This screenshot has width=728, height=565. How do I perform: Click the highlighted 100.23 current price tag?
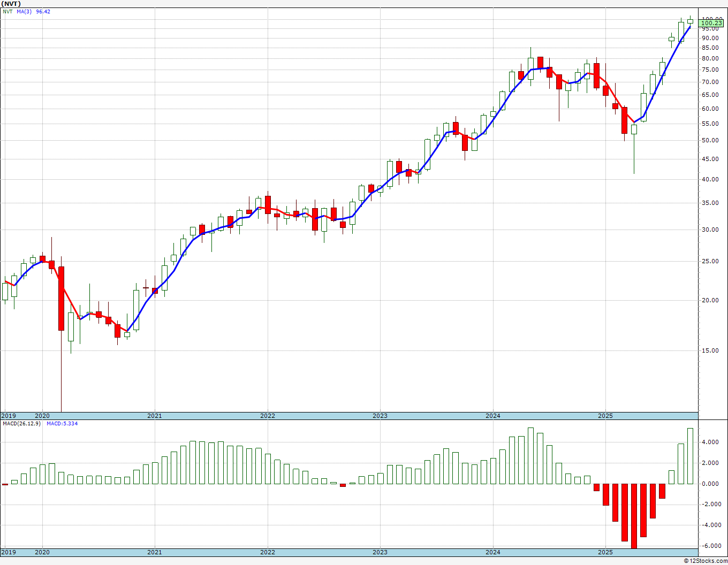pos(711,23)
